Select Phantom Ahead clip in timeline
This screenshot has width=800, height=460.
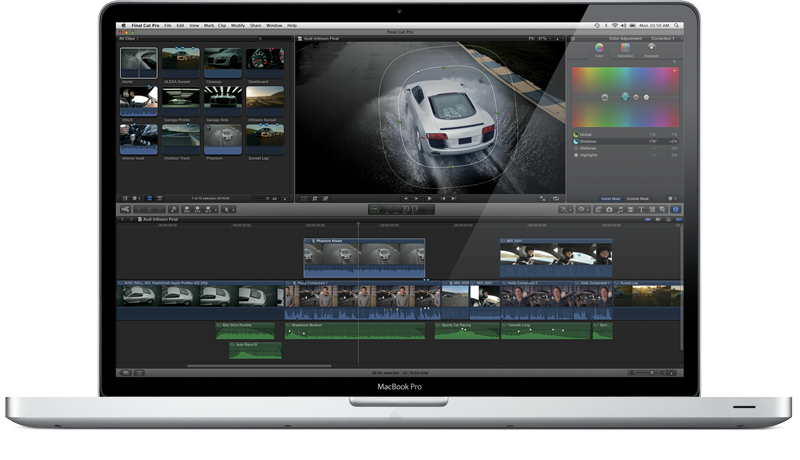364,258
